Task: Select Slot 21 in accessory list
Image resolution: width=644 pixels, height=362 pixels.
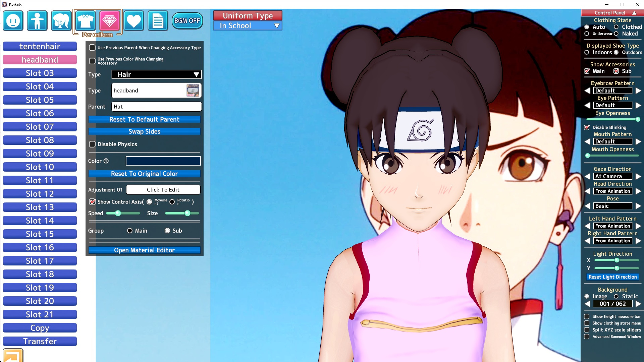Action: (40, 314)
